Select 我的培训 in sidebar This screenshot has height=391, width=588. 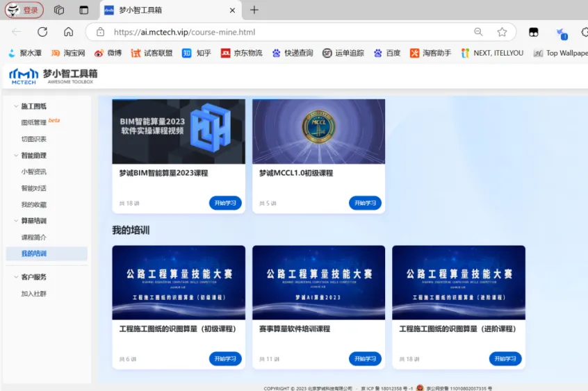47,253
